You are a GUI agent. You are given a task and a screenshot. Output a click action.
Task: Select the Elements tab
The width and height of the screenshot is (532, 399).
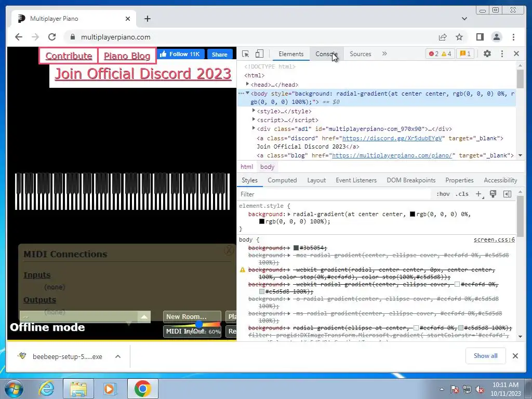click(x=291, y=54)
